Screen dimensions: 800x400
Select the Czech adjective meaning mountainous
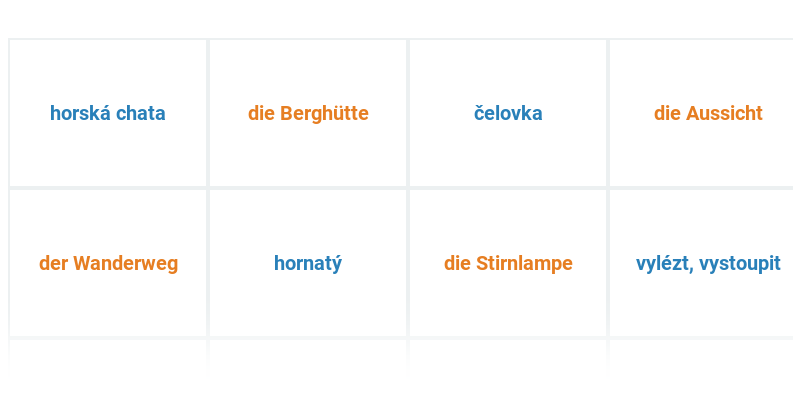point(308,263)
